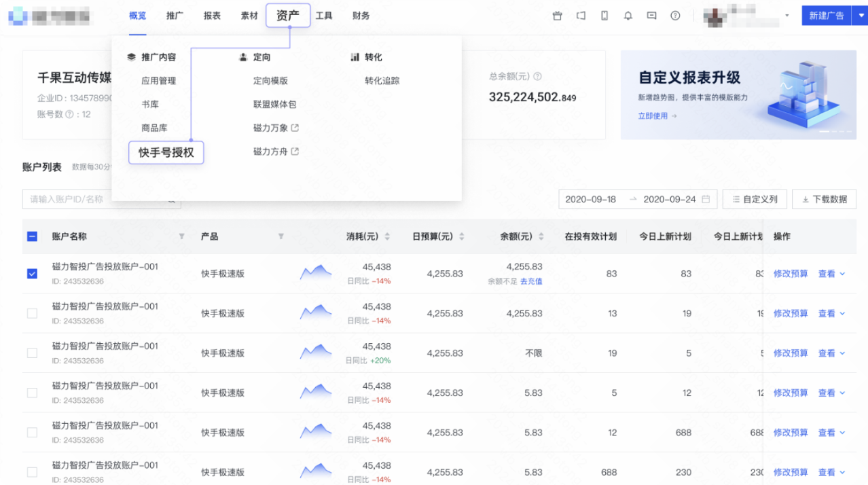Viewport: 868px width, 485px height.
Task: Choose 书库 from the menu
Action: pyautogui.click(x=150, y=105)
